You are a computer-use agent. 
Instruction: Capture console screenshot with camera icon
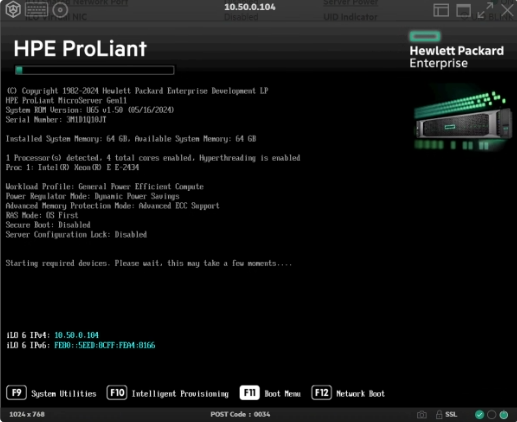[x=422, y=415]
